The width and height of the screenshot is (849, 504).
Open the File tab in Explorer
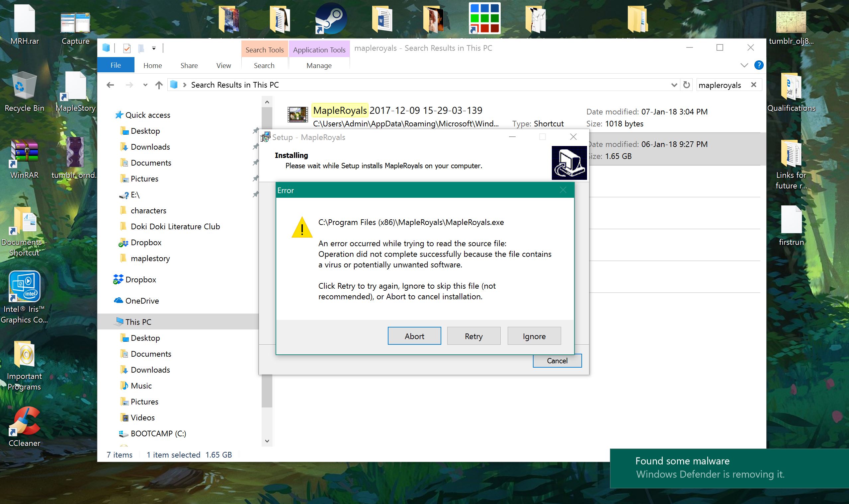(x=116, y=65)
